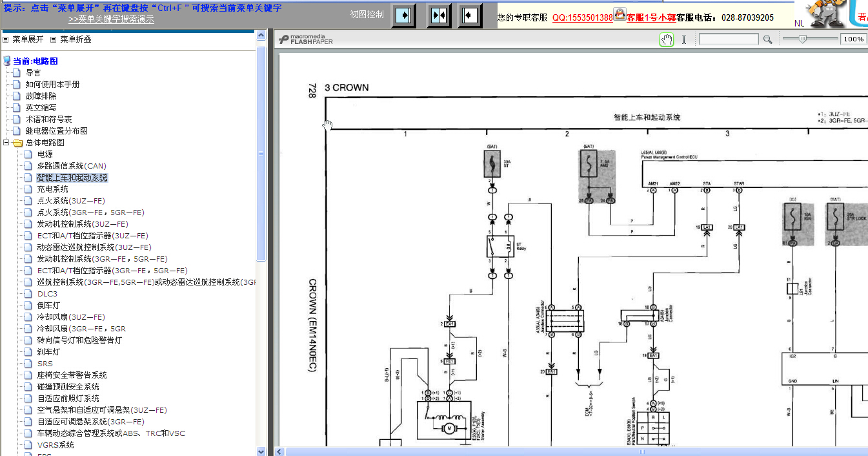Click the zoom percentage box showing 100%

(x=853, y=39)
